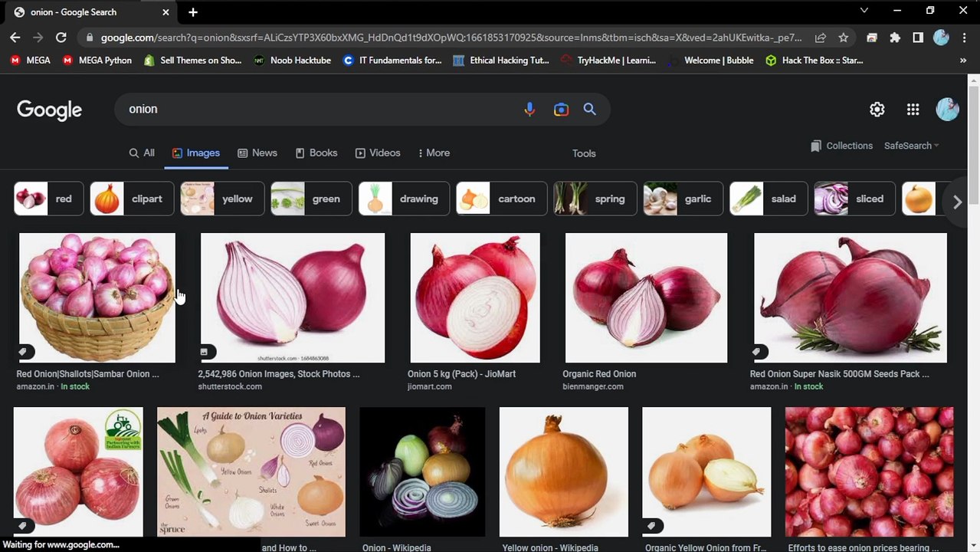980x552 pixels.
Task: Switch to the Videos tab
Action: pyautogui.click(x=378, y=153)
